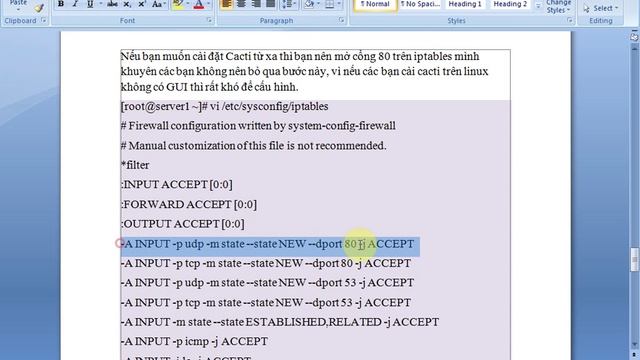The image size is (640, 360).
Task: Click the 'ESTABLISHED,RELATED' rule line
Action: click(x=280, y=322)
